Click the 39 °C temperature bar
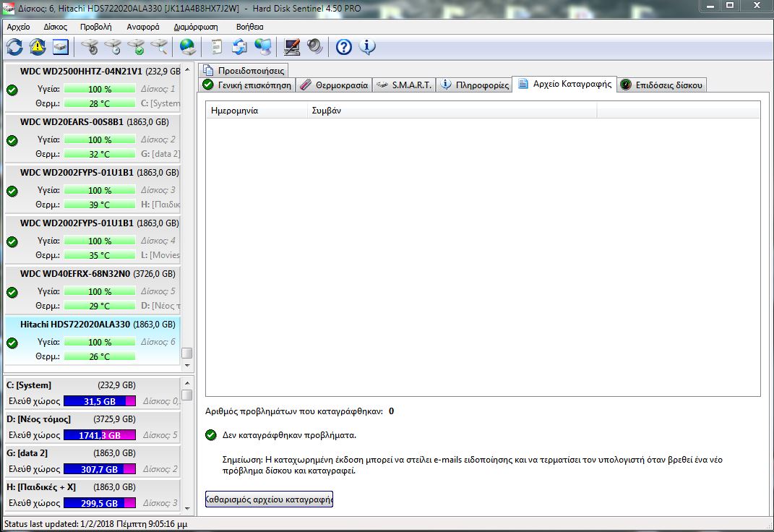Viewport: 774px width, 532px height. pos(100,205)
